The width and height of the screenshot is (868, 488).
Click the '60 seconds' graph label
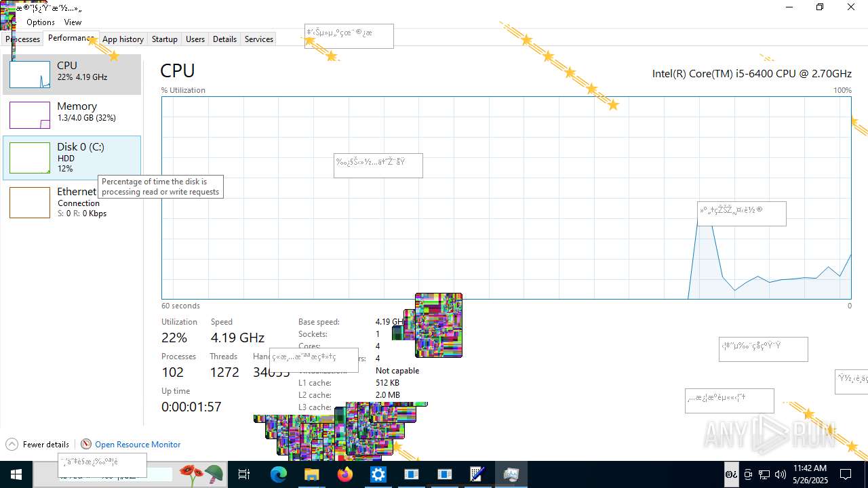point(180,306)
